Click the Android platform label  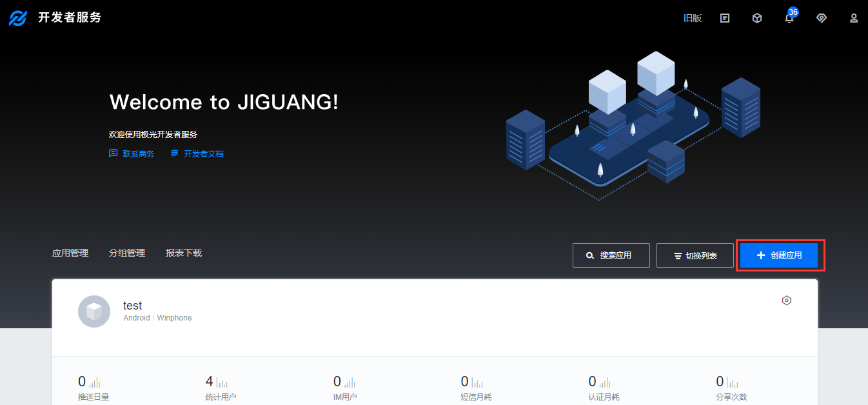pyautogui.click(x=136, y=318)
